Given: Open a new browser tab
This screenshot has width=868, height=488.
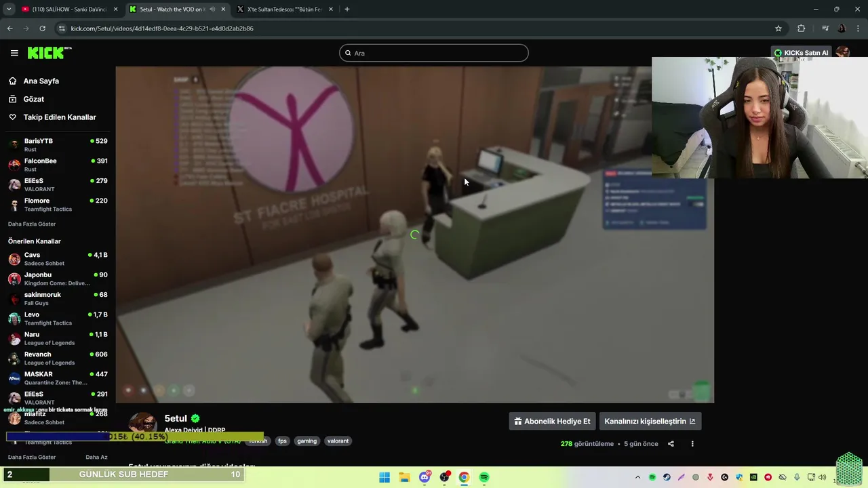Looking at the screenshot, I should coord(347,9).
